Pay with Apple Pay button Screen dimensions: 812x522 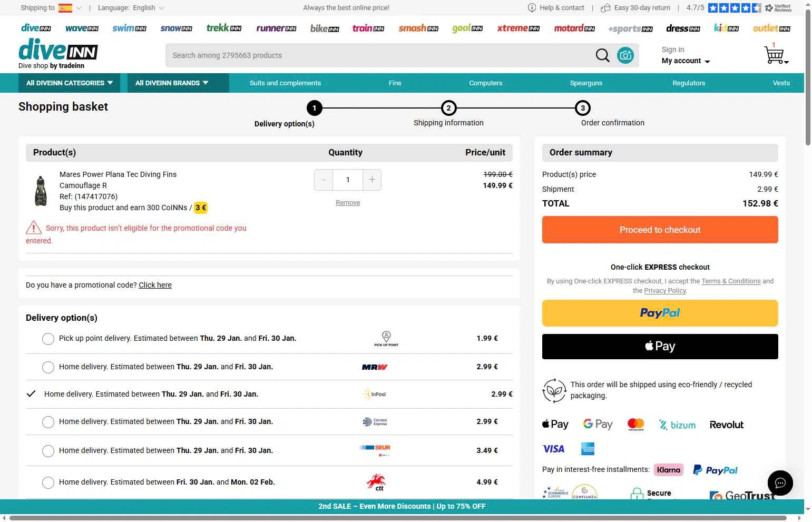click(x=660, y=347)
